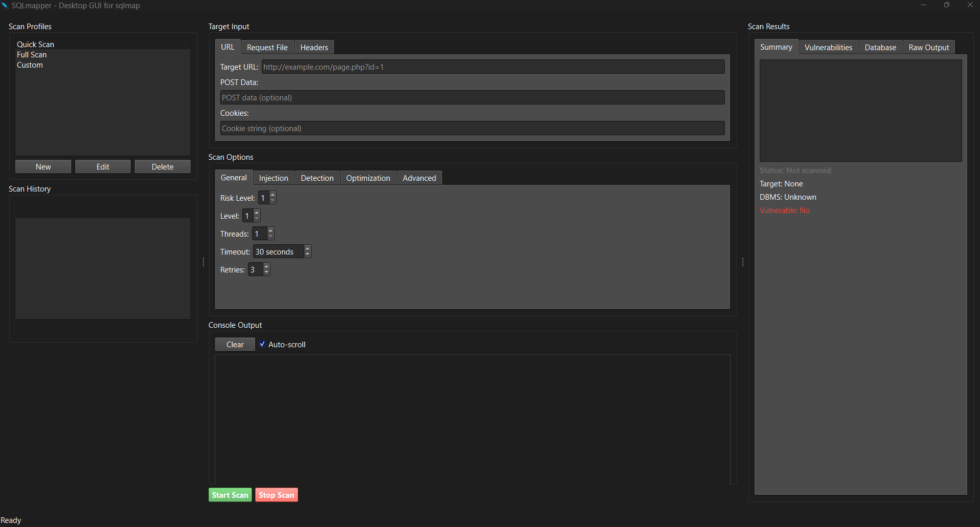This screenshot has height=527, width=980.
Task: Create a profile with the New button
Action: pos(43,166)
